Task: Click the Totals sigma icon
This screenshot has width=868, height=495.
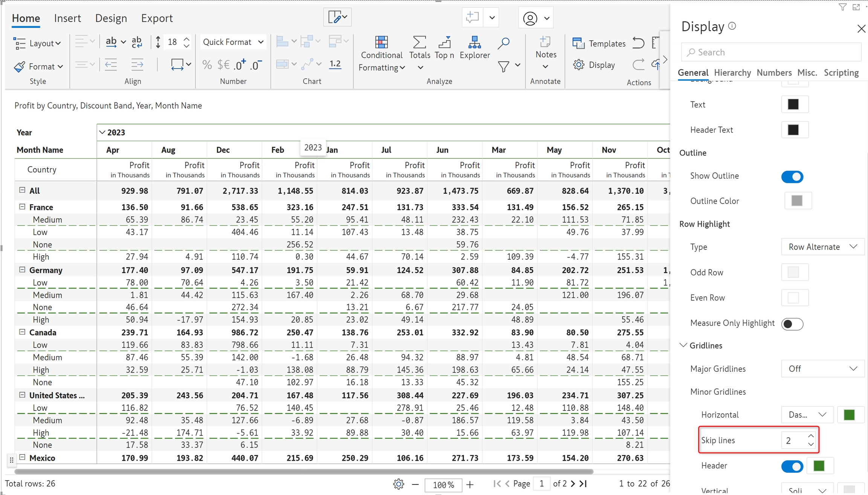Action: pos(419,42)
